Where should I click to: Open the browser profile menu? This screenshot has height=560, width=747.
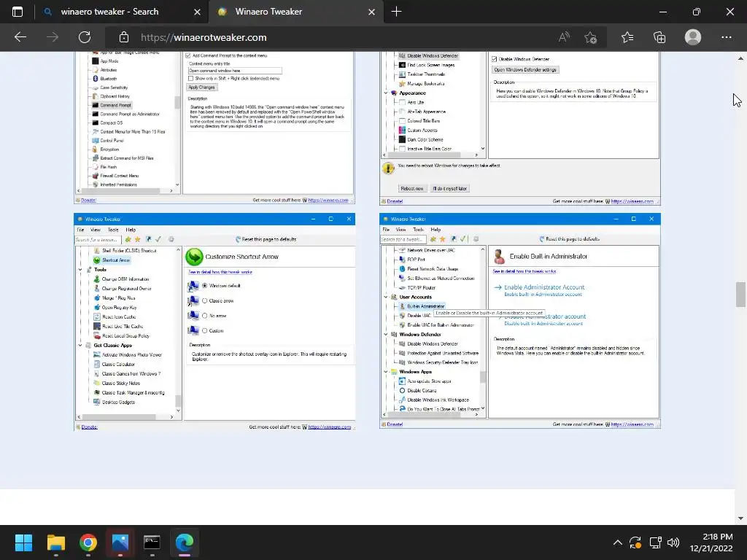[x=693, y=37]
